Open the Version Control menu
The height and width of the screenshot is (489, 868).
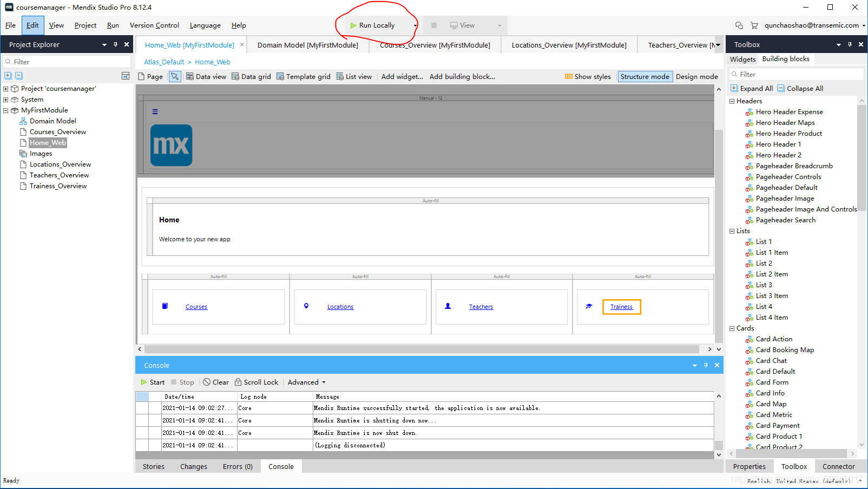tap(154, 25)
